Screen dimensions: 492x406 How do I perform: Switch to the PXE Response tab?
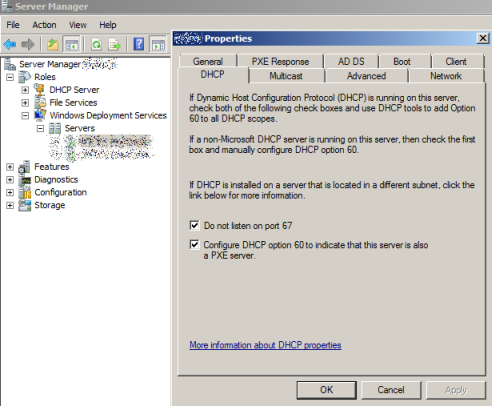point(280,61)
